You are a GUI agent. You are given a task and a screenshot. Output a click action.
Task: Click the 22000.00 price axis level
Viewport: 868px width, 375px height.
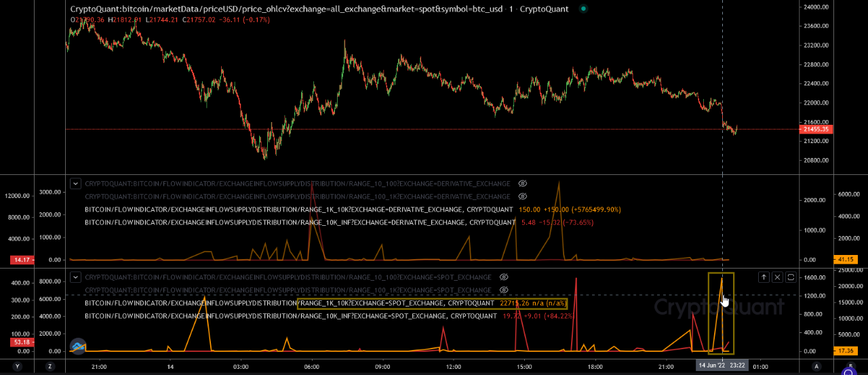[816, 103]
